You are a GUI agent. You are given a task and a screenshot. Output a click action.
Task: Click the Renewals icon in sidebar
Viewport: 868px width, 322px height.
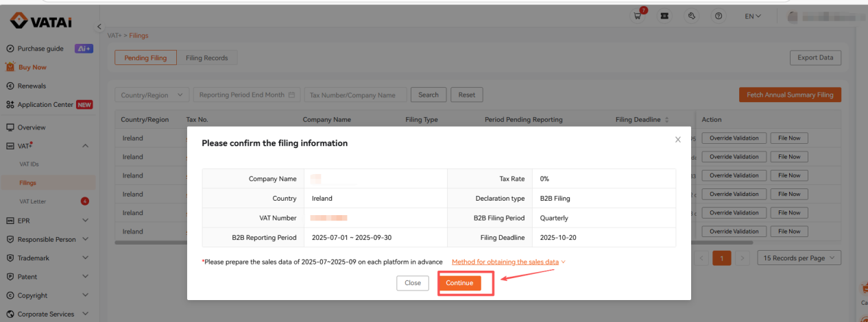[x=10, y=86]
